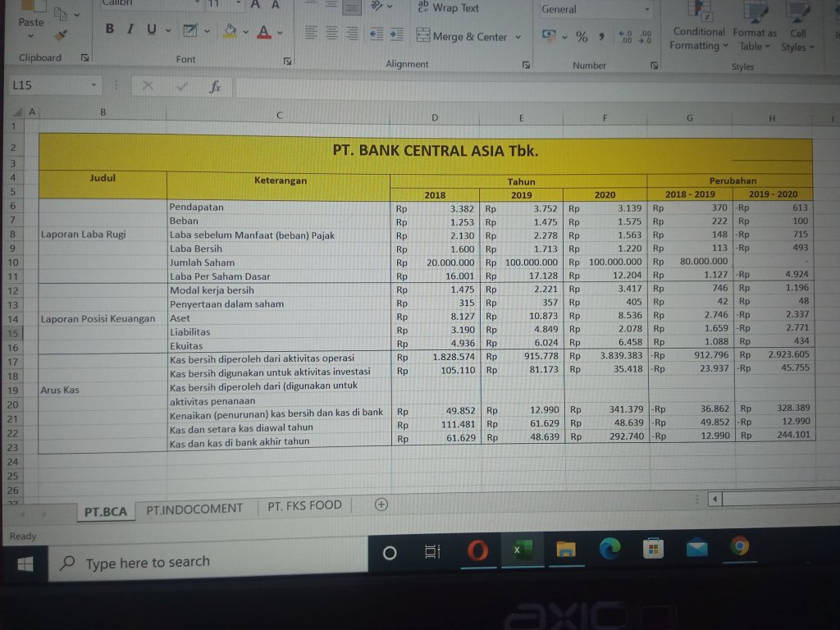Click the Percent Style icon
This screenshot has width=840, height=630.
(x=582, y=37)
